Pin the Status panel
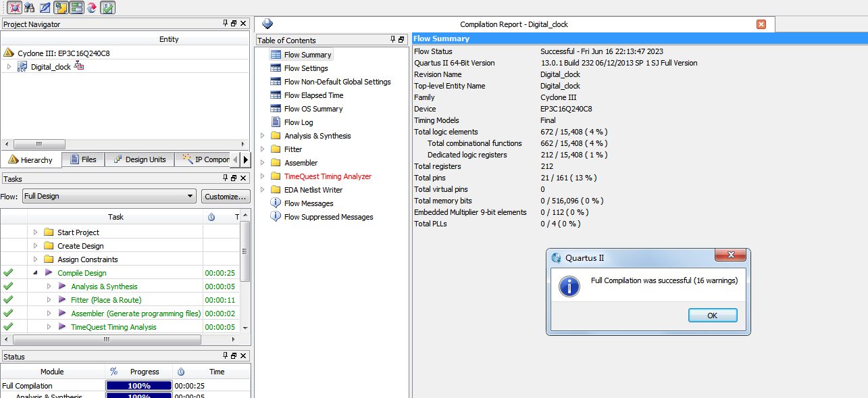 (x=226, y=355)
